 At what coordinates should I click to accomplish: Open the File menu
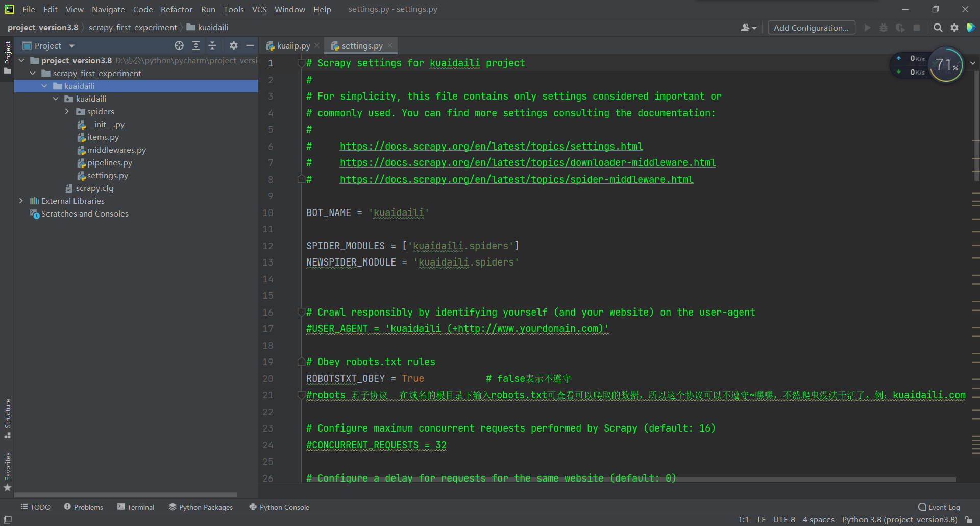[x=29, y=9]
